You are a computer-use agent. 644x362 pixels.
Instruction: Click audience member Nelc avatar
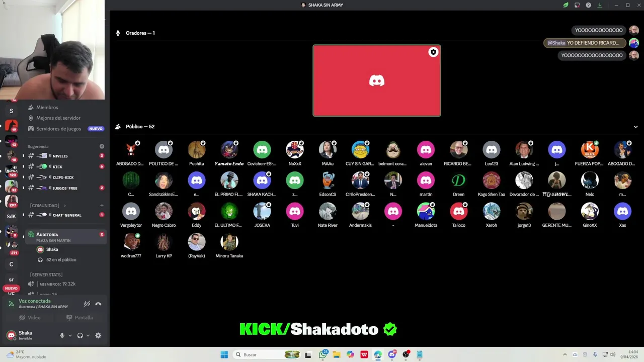pyautogui.click(x=590, y=180)
